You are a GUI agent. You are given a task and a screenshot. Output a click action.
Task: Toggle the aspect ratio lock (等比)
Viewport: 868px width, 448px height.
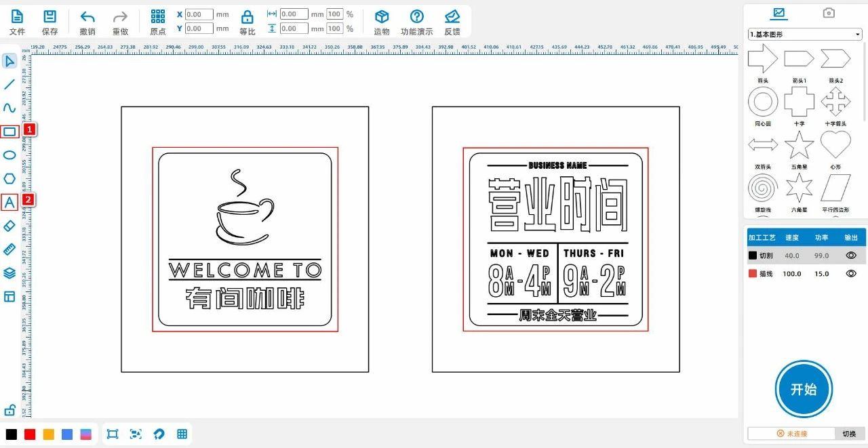(x=248, y=21)
